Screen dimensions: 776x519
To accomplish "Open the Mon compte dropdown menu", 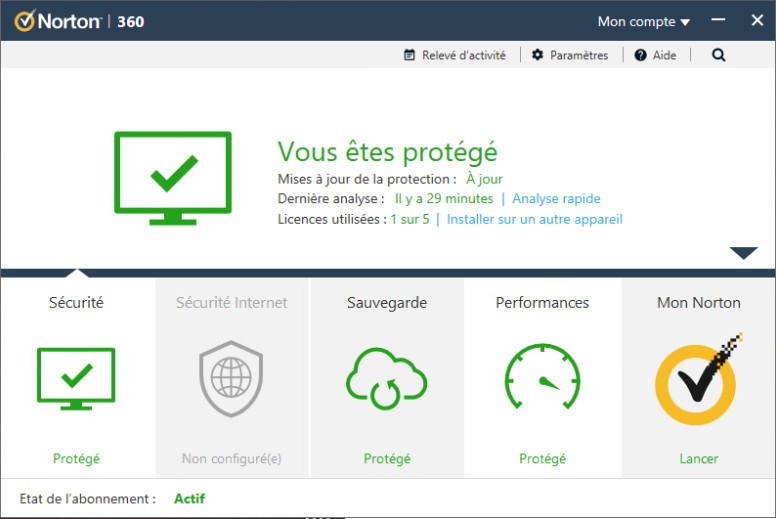I will (x=643, y=21).
